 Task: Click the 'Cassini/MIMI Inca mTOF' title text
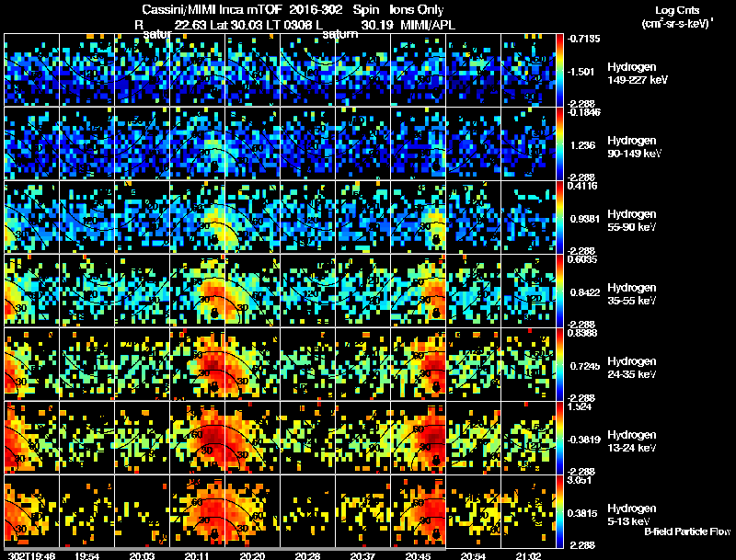(x=211, y=10)
